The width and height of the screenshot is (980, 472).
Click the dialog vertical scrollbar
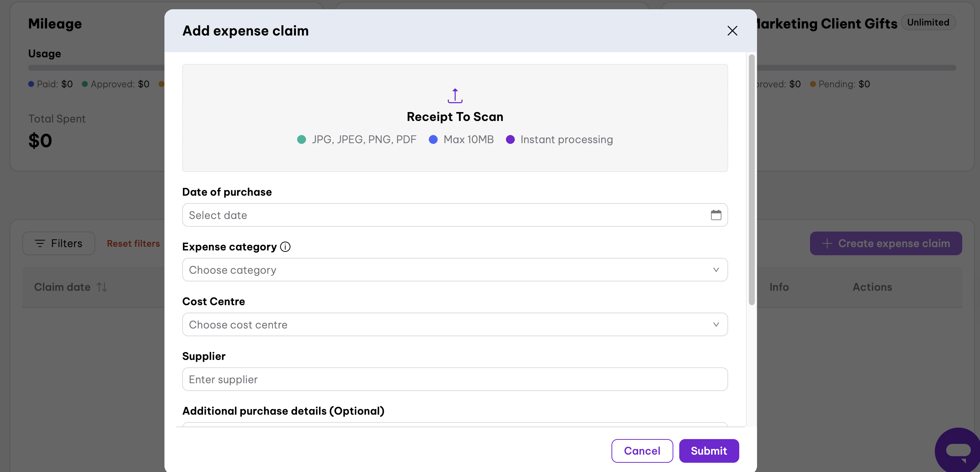[x=751, y=179]
